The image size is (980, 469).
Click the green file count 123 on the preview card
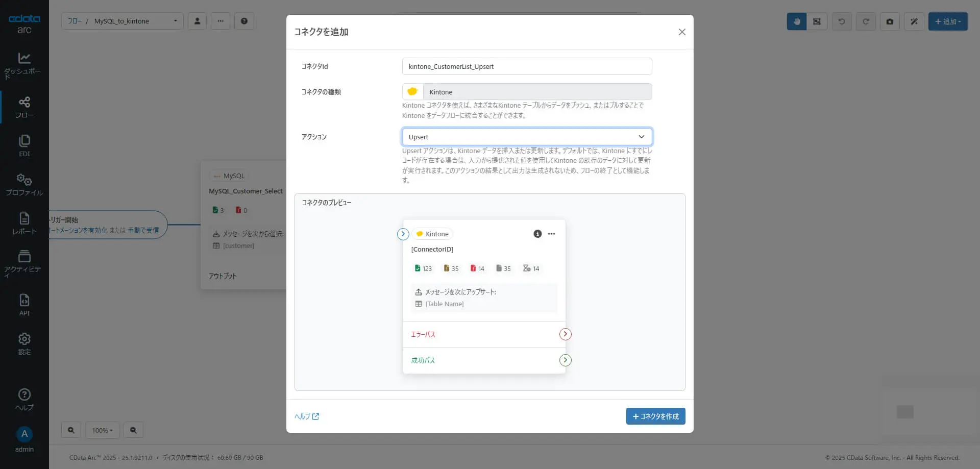[x=423, y=268]
